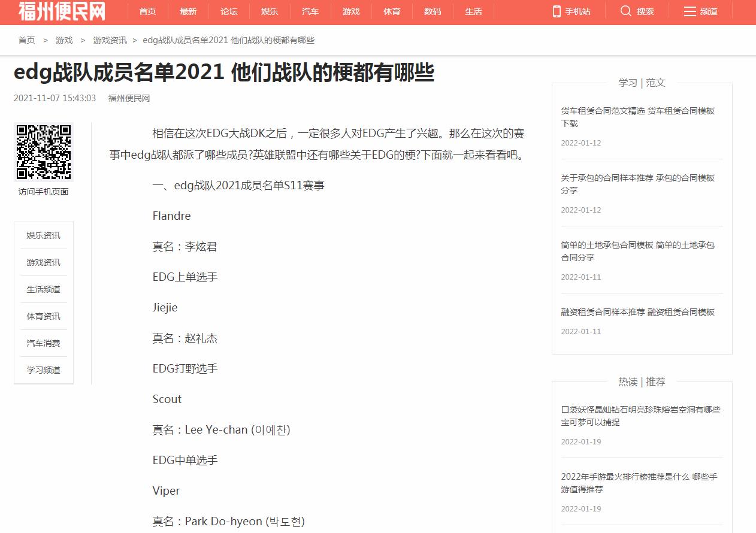This screenshot has width=756, height=533.
Task: Click the EDG中单选手 line
Action: 185,460
